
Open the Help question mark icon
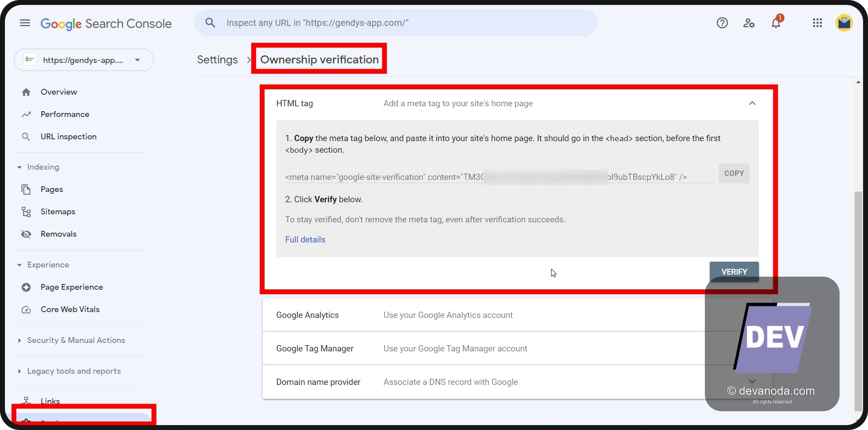tap(722, 23)
